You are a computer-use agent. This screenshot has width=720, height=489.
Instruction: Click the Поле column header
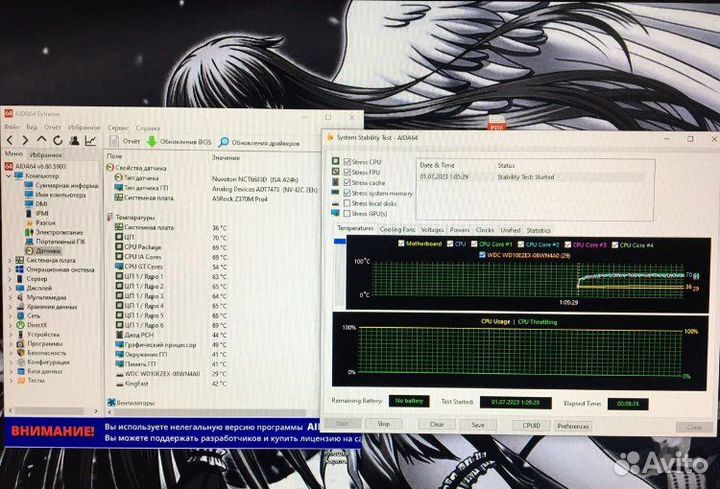pyautogui.click(x=114, y=156)
